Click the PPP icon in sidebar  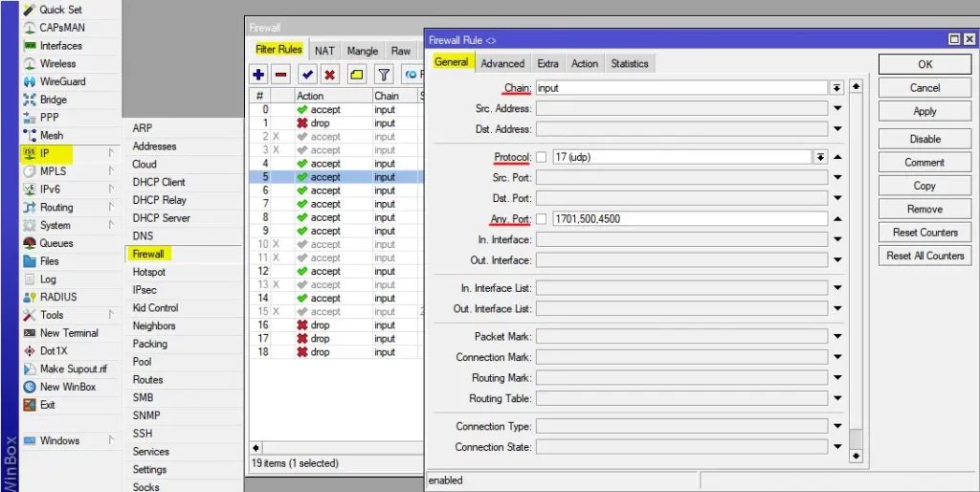(x=30, y=118)
